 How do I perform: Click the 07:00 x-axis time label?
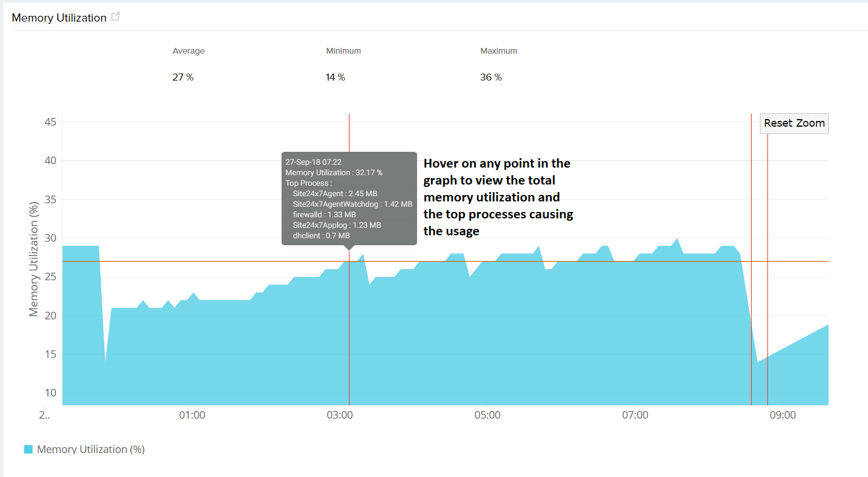tap(635, 415)
